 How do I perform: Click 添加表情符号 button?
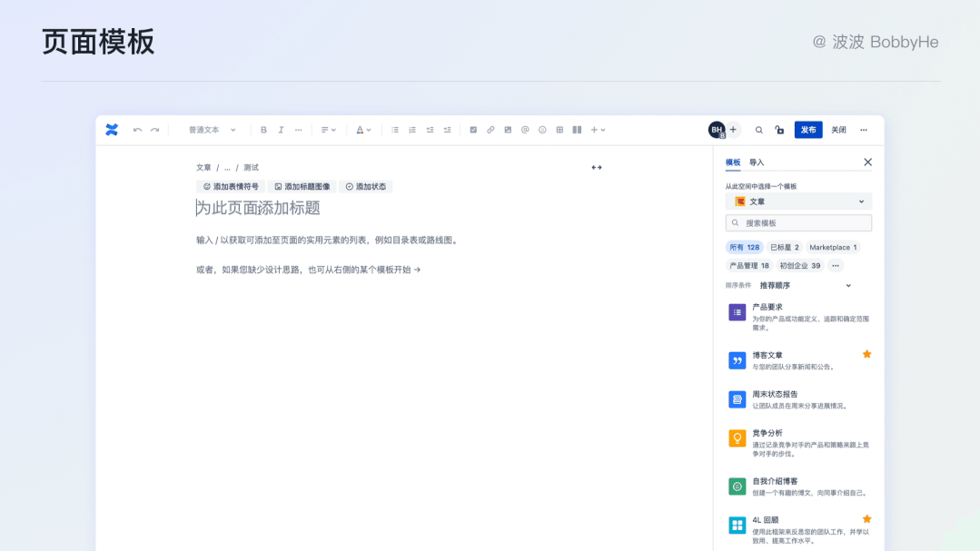[x=231, y=187]
